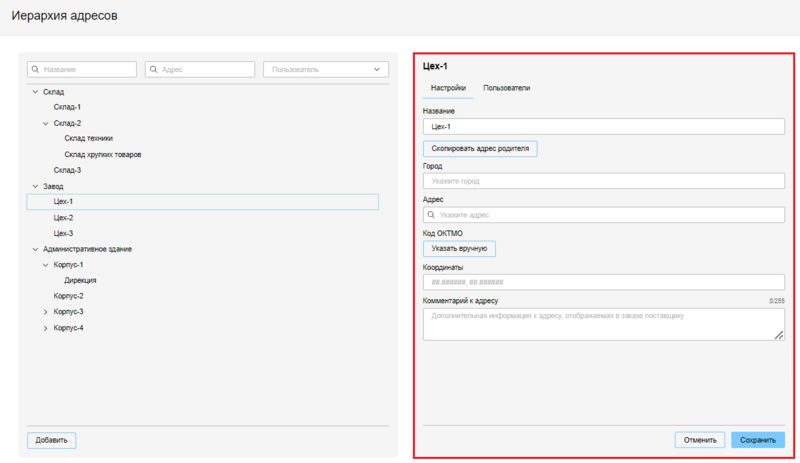Open the Пользователь dropdown filter
This screenshot has width=800, height=463.
click(x=325, y=70)
